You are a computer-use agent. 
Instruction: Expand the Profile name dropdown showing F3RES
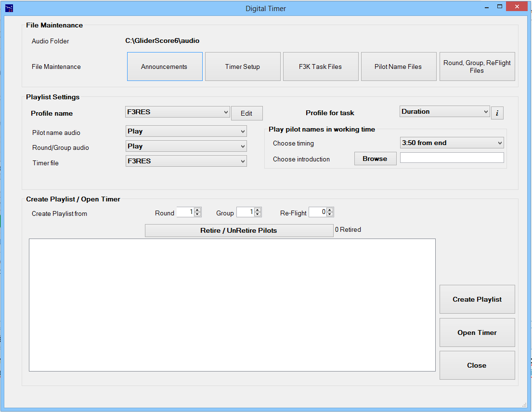click(x=178, y=112)
